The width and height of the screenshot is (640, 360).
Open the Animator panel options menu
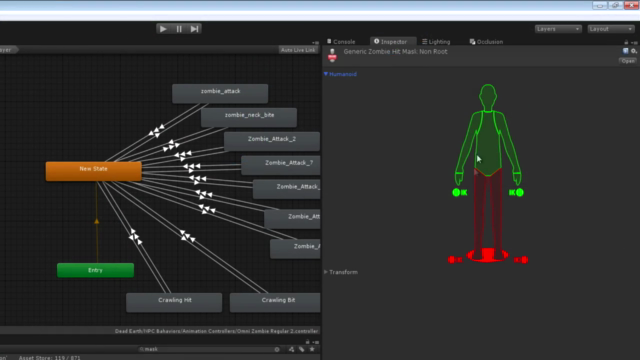pyautogui.click(x=315, y=42)
